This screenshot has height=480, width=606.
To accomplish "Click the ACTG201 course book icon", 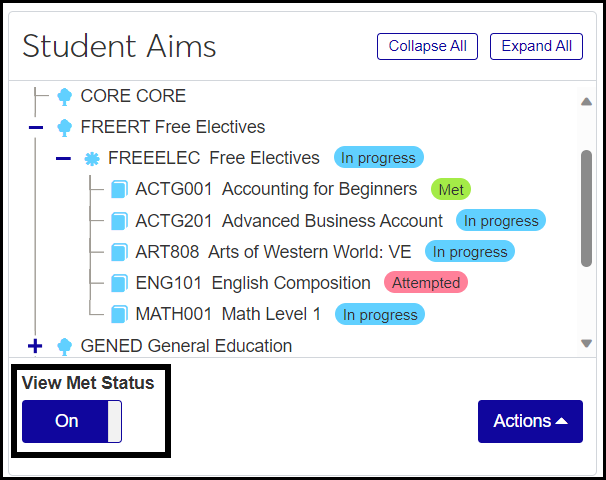I will [120, 221].
